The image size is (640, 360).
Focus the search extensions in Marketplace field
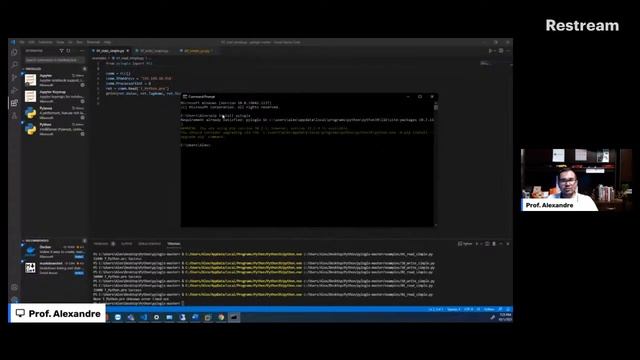pos(55,60)
